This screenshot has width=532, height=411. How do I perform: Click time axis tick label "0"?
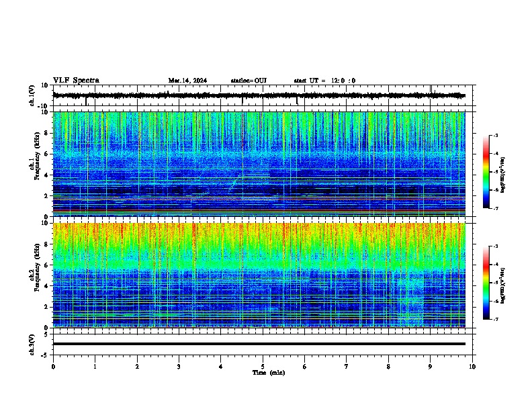pyautogui.click(x=53, y=367)
